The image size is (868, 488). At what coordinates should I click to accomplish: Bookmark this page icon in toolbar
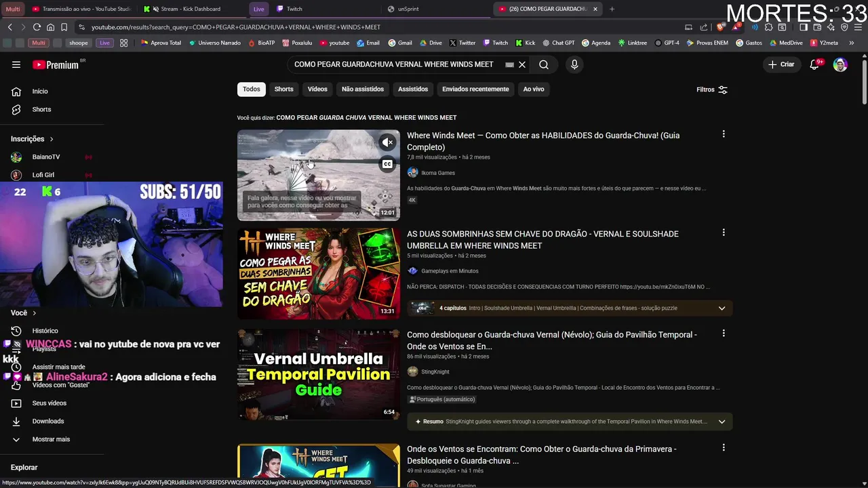[x=64, y=27]
